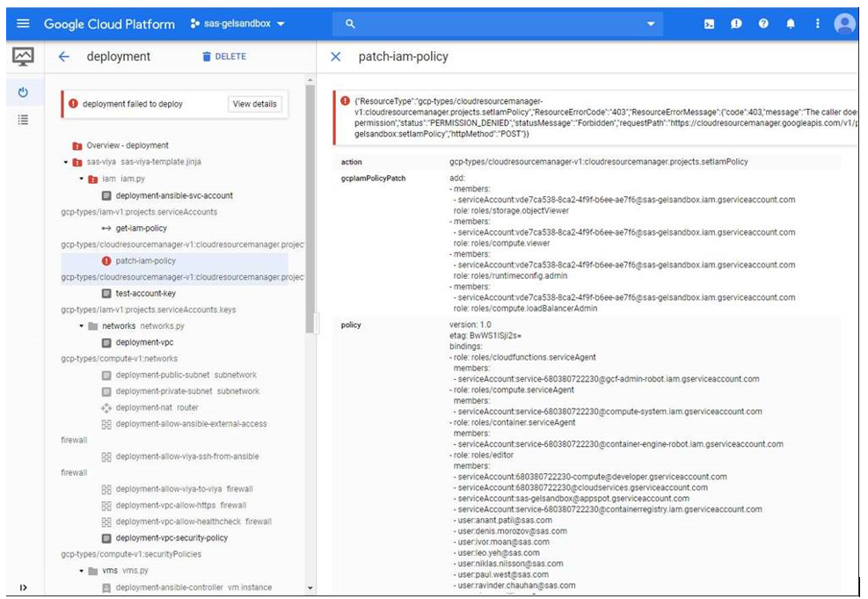Select deployment-allow-viya-ssh-from-ansible firewall

click(x=187, y=457)
